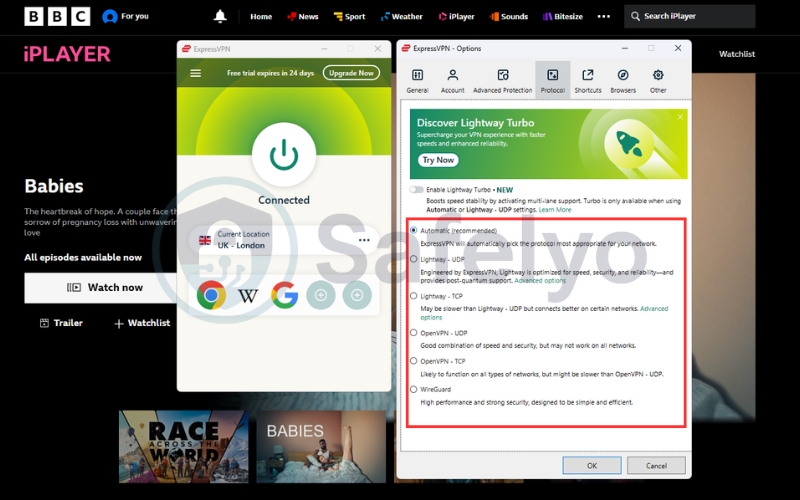Click "Free trial expires in 24 days" text

[x=270, y=73]
